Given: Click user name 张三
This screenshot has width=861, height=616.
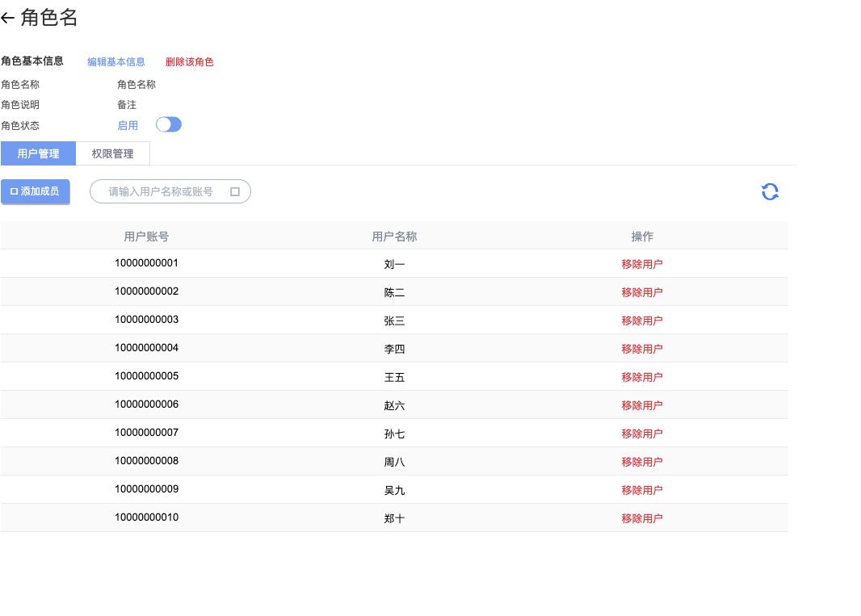Looking at the screenshot, I should click(394, 321).
